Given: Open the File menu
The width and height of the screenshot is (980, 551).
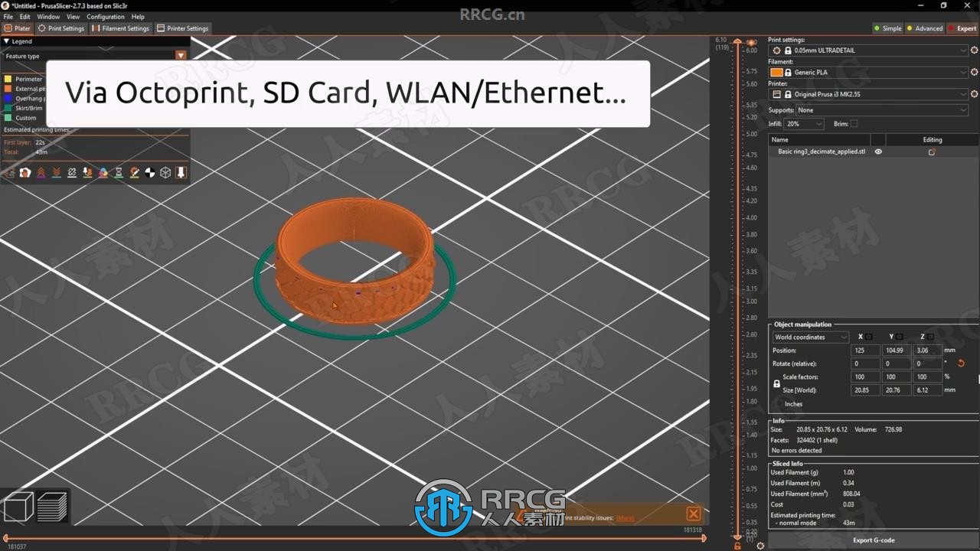Looking at the screenshot, I should click(8, 17).
